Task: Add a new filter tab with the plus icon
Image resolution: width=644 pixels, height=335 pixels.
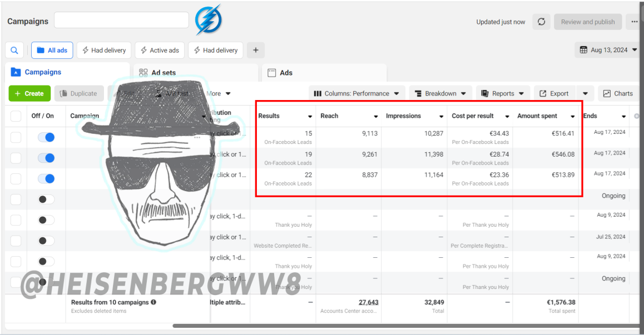Action: click(x=255, y=50)
